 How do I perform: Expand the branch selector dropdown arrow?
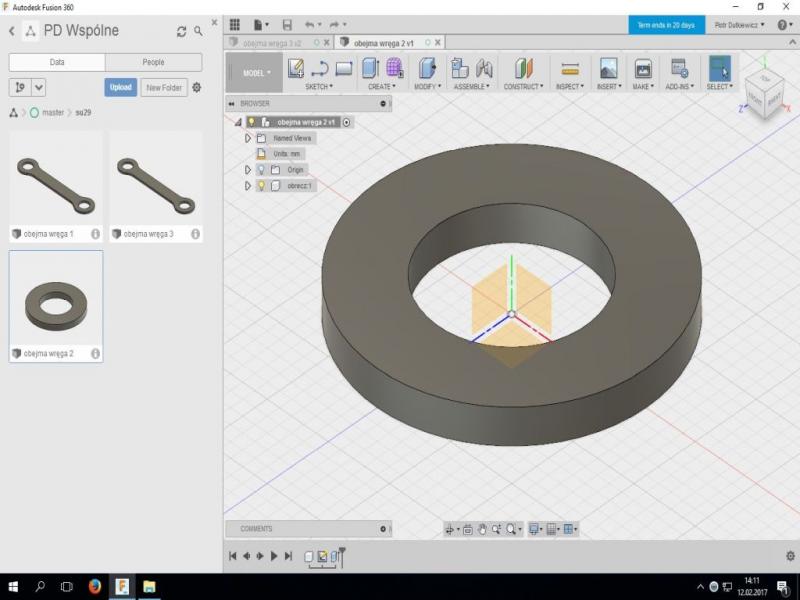[x=39, y=88]
